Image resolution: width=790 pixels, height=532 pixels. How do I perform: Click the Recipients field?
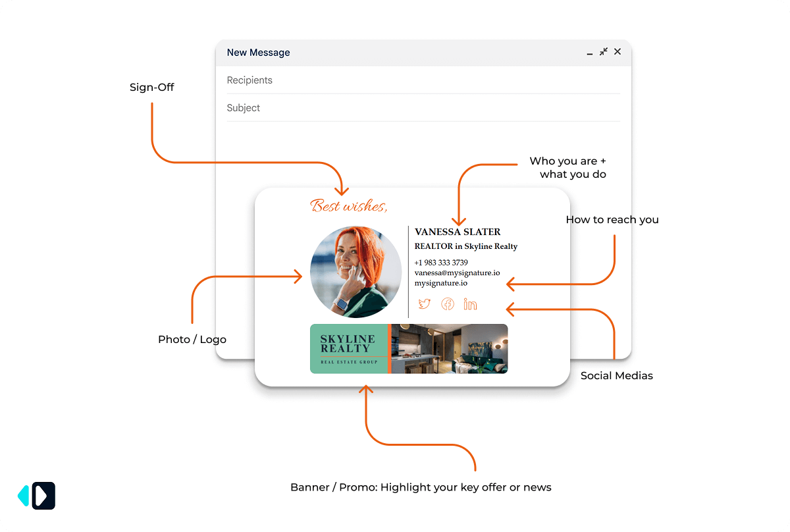tap(421, 80)
